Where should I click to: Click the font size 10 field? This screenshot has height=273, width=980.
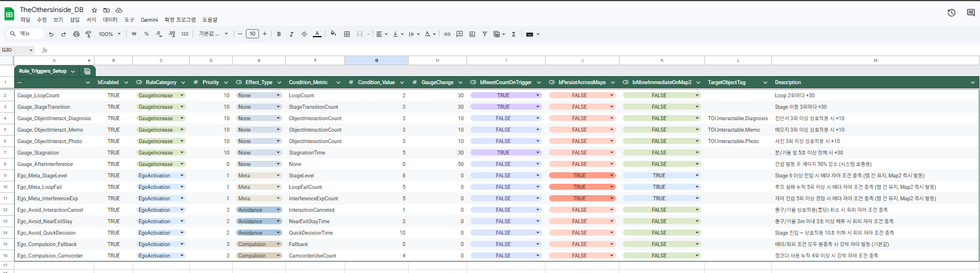click(x=252, y=34)
